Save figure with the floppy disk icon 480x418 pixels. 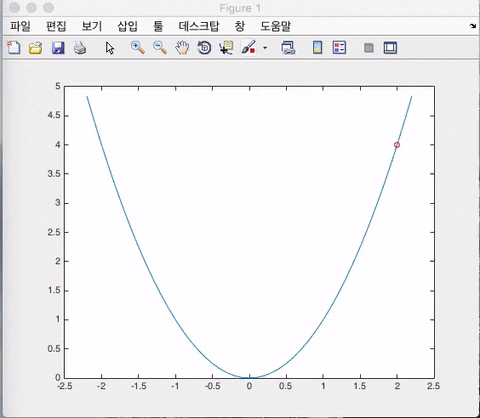pos(58,48)
